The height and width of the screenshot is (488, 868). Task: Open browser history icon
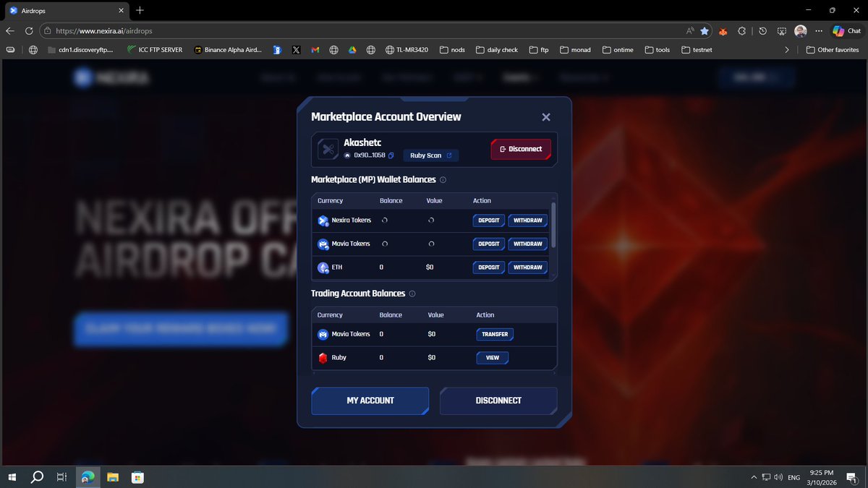(x=762, y=31)
